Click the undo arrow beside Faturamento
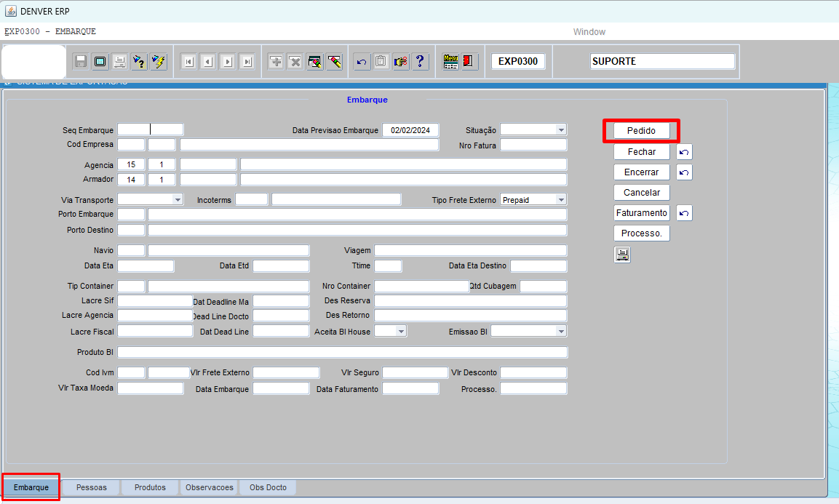This screenshot has width=839, height=504. 684,213
